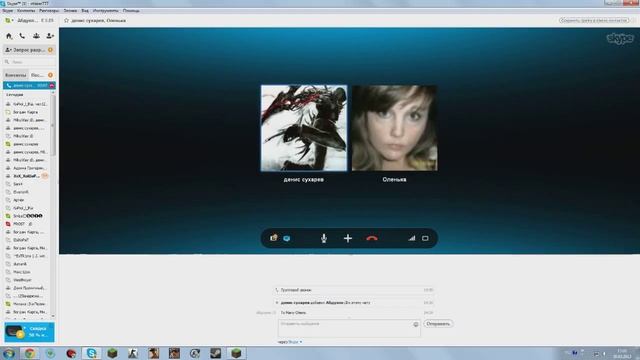Click the plus add-people icon on the call bar
This screenshot has width=640, height=360.
coord(348,238)
